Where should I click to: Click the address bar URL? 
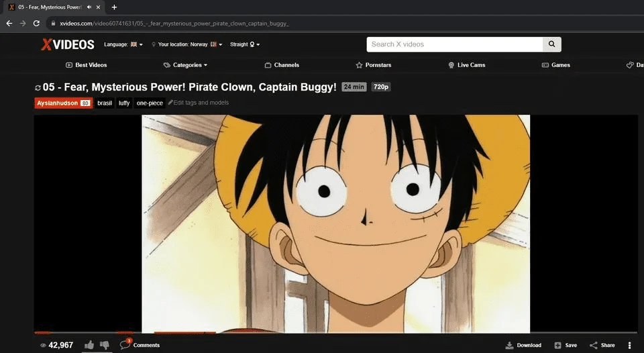[x=174, y=23]
